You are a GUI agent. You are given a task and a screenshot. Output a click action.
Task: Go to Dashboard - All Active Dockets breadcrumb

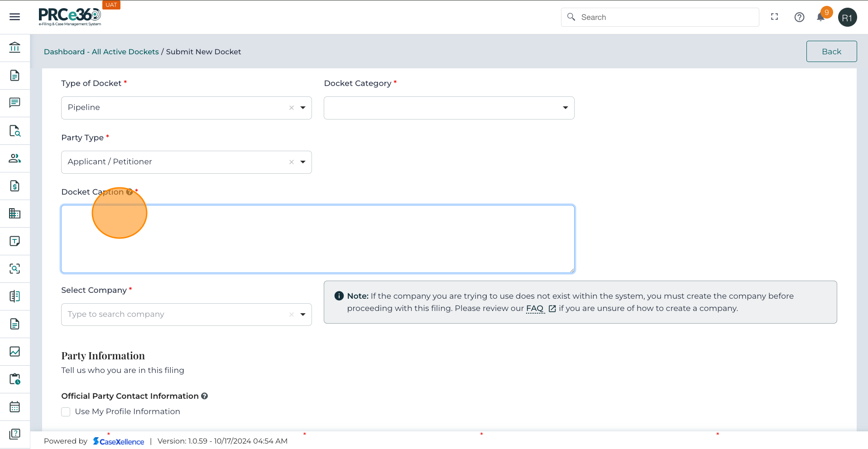[101, 52]
